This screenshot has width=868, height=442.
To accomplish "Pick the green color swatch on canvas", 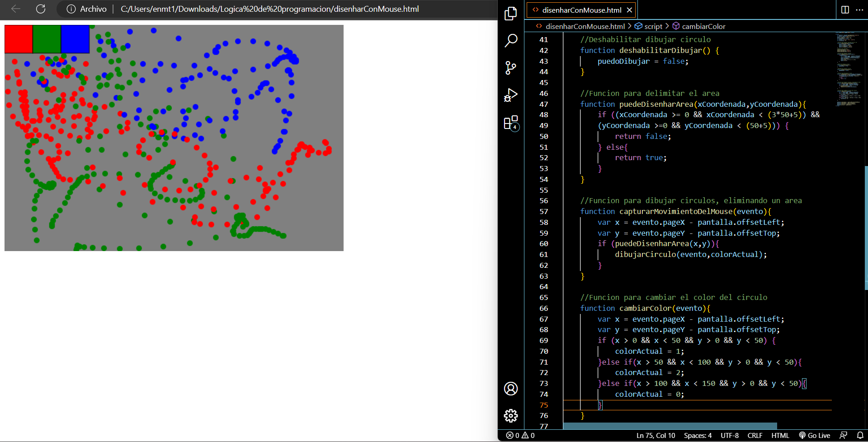I will click(x=47, y=39).
